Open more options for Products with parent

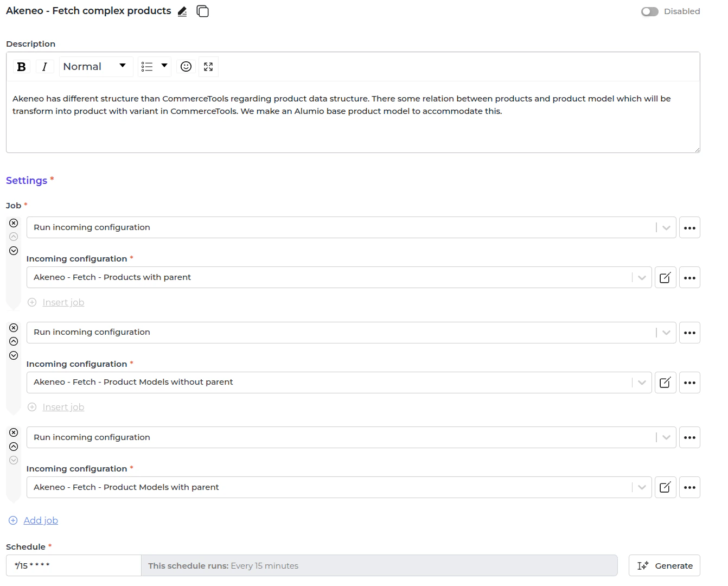[689, 277]
